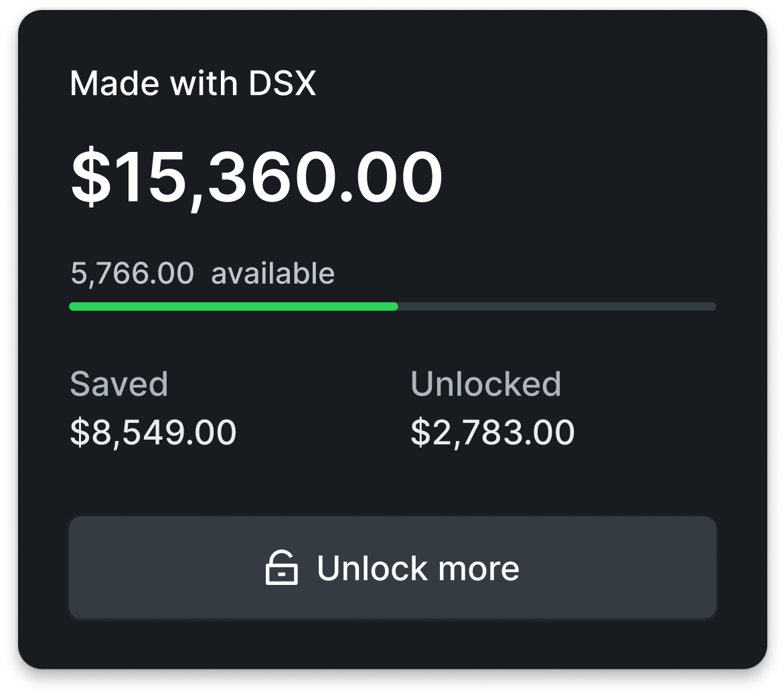Select the Saved label
Screen dimensions: 784x694
point(119,384)
